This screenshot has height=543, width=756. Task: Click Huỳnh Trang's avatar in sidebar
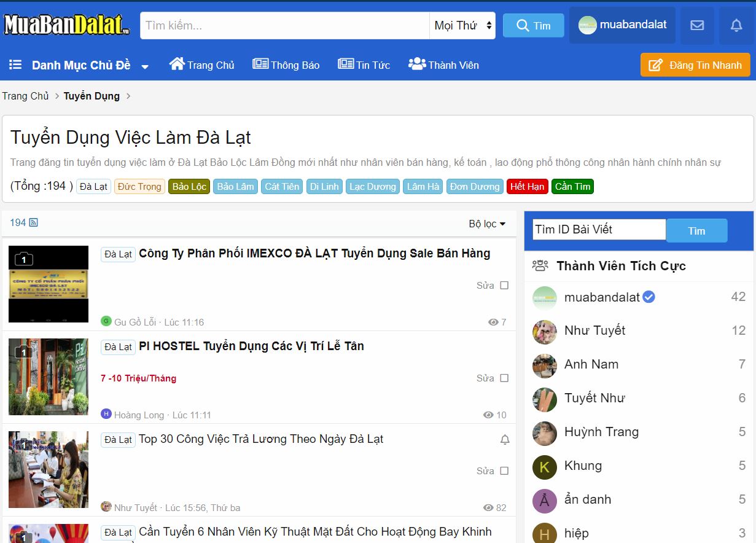(544, 433)
